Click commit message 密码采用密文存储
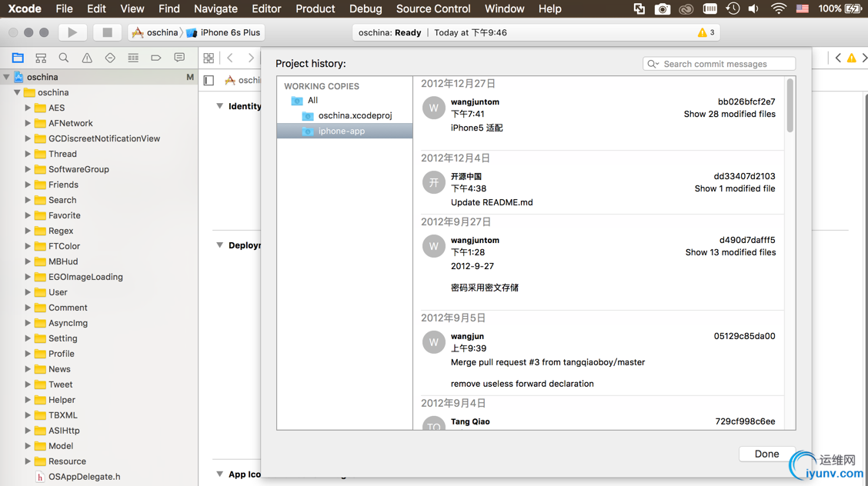 click(484, 288)
